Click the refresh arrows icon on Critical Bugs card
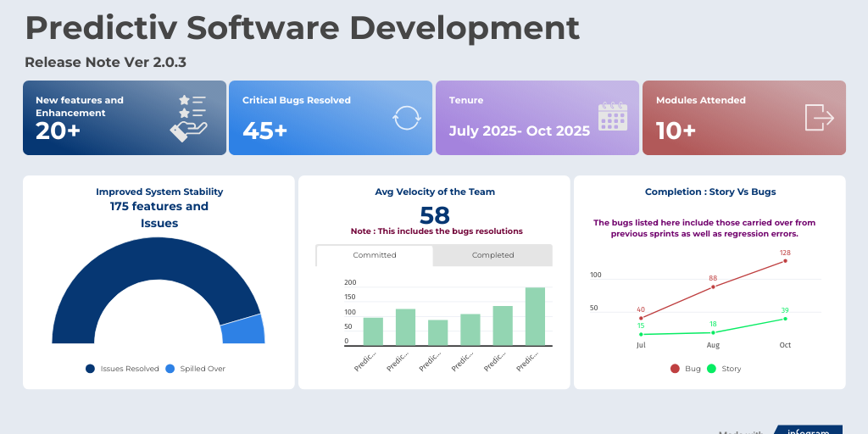 coord(407,118)
